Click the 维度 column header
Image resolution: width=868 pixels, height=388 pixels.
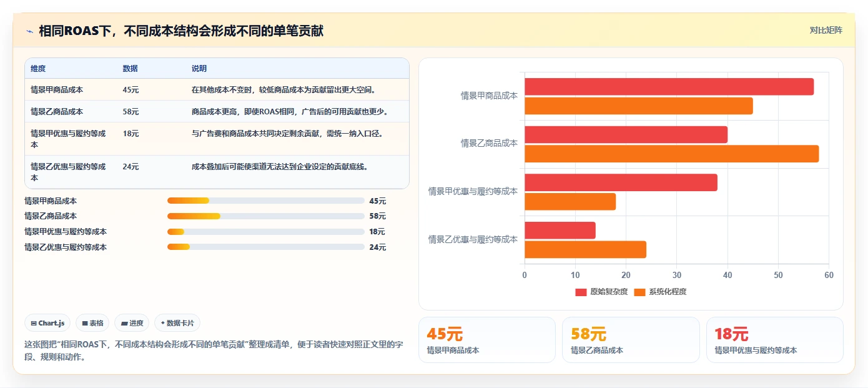[x=38, y=69]
